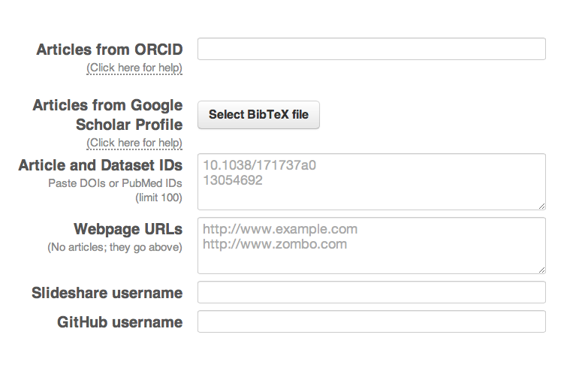Open the help link under Articles from ORCID
588x377 pixels.
[x=134, y=68]
